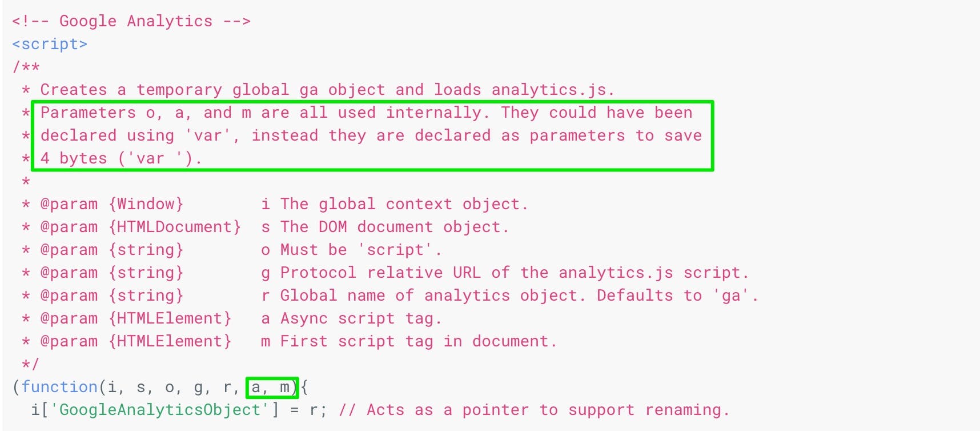Click the green-boxed Parameters comment block
Viewport: 980px width, 431px height.
372,136
